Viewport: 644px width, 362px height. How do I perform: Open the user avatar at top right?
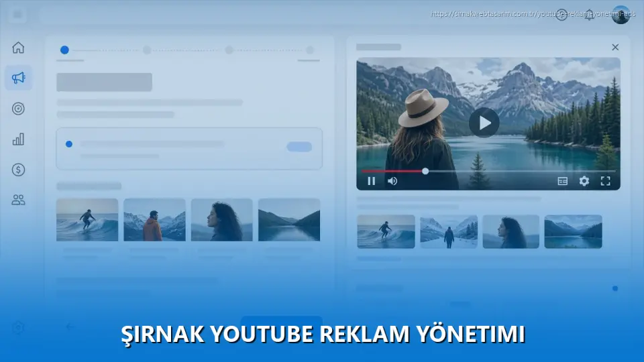tap(621, 15)
